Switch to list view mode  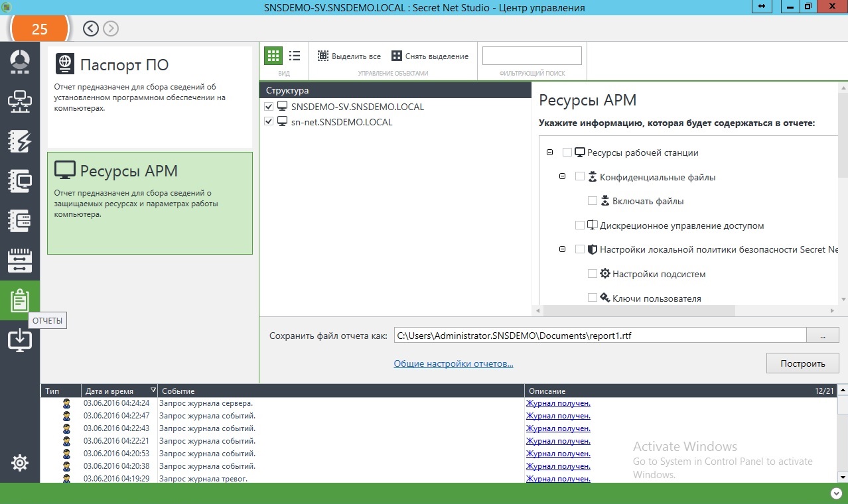pyautogui.click(x=295, y=56)
